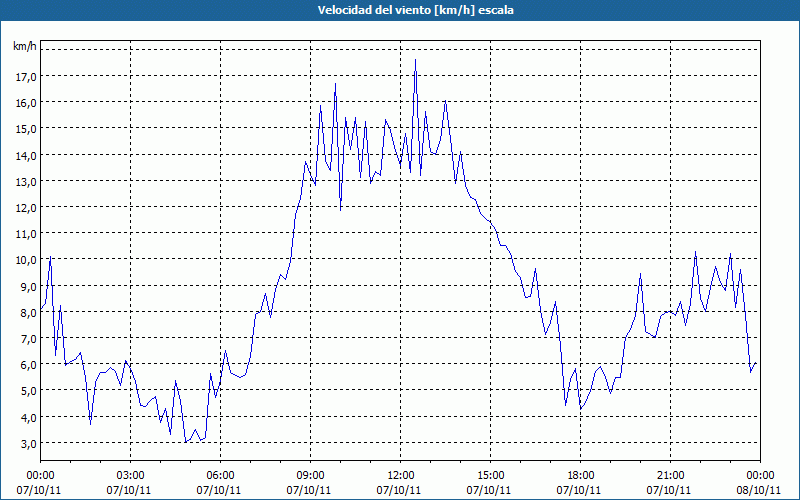Image resolution: width=800 pixels, height=500 pixels.
Task: Select the 6,0 y-axis value
Action: (29, 365)
